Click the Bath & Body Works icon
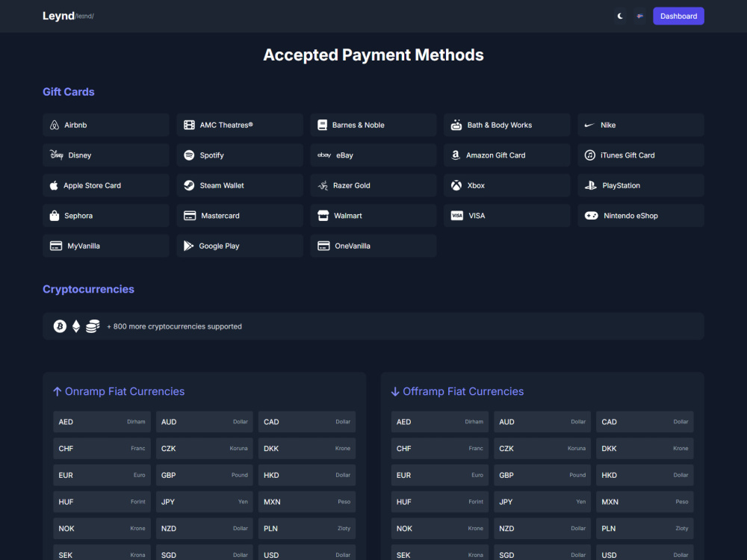Image resolution: width=747 pixels, height=560 pixels. coord(456,125)
